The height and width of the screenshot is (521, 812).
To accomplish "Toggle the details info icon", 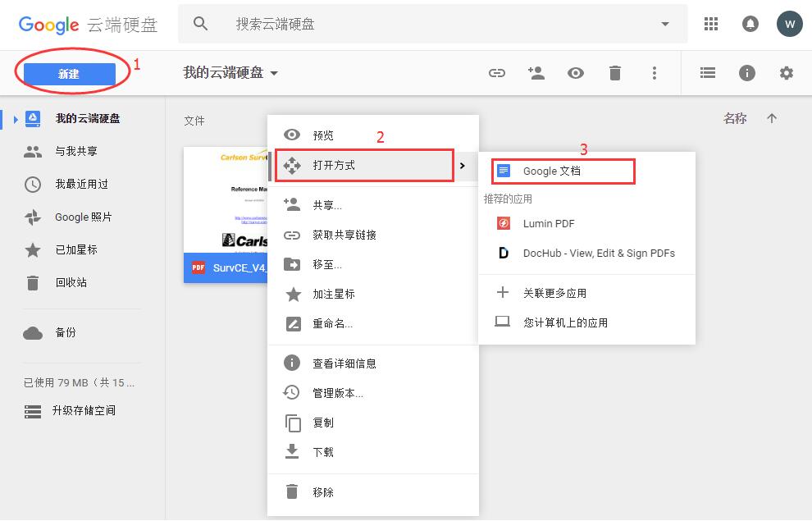I will click(x=746, y=73).
